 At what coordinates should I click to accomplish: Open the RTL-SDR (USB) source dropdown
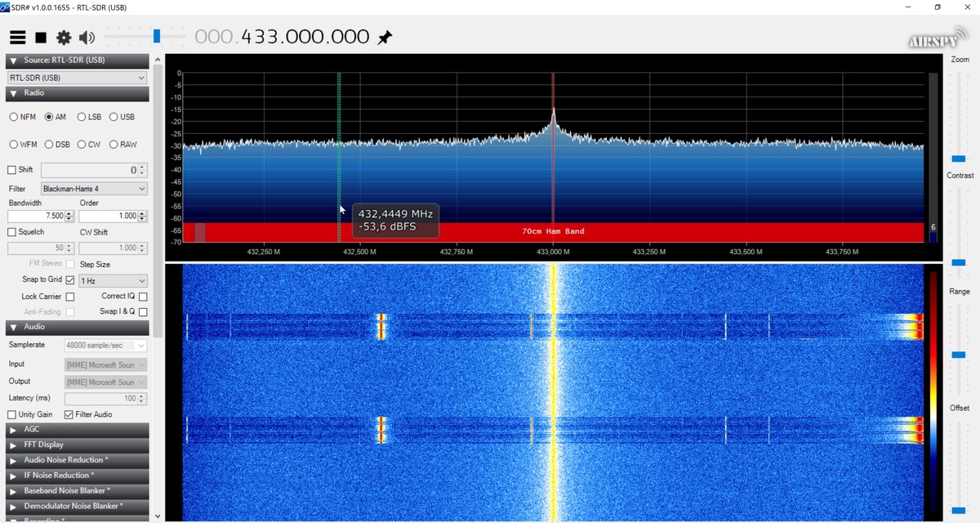click(77, 78)
